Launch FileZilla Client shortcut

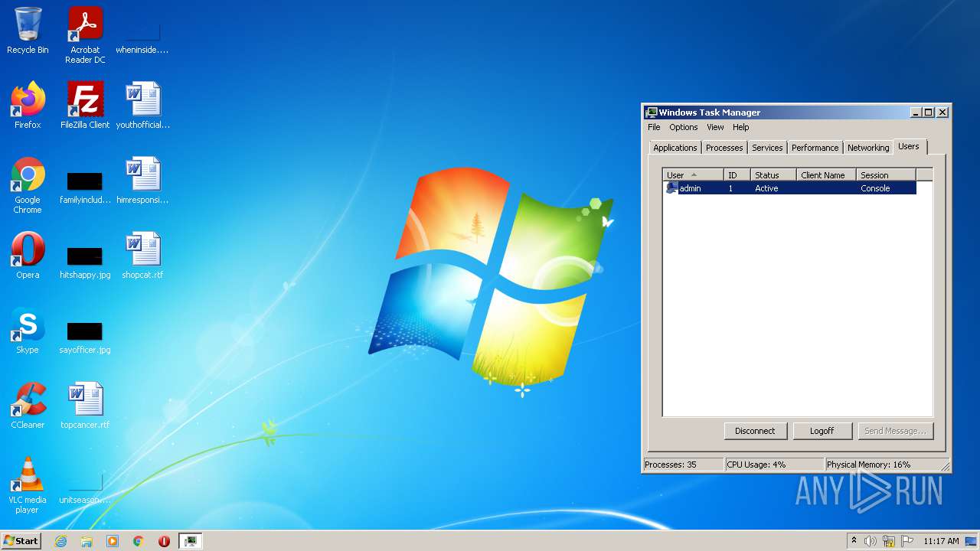tap(85, 106)
